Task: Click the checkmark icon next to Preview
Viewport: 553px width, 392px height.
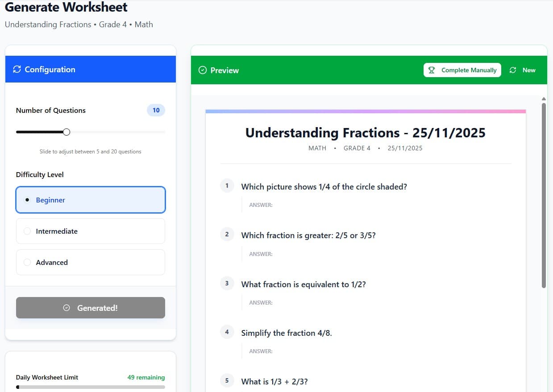Action: point(203,70)
